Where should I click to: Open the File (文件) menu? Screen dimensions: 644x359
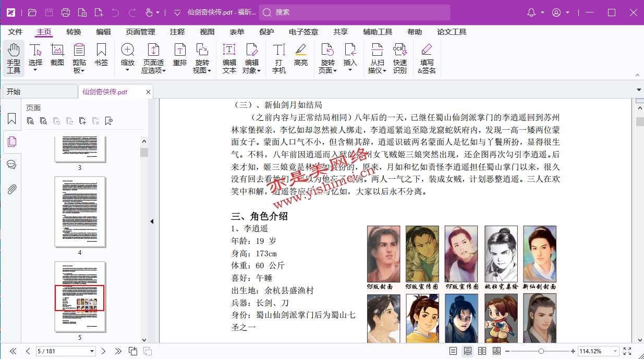click(x=15, y=32)
